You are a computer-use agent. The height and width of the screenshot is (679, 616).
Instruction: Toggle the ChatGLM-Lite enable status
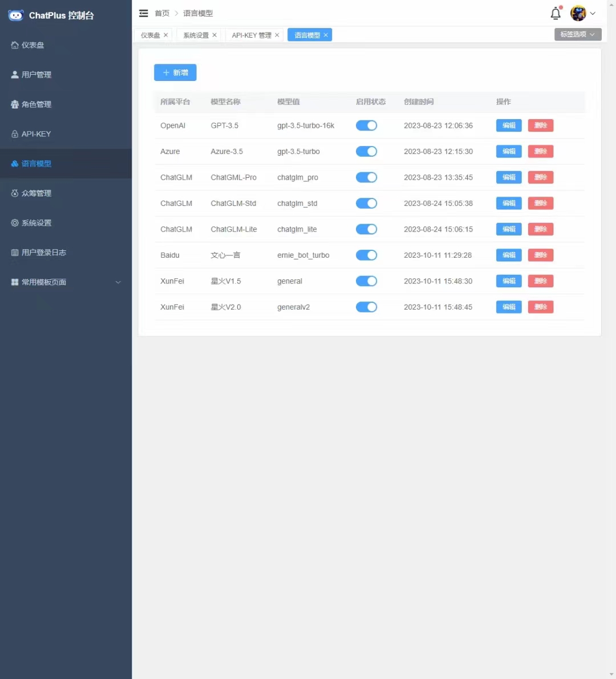coord(366,229)
